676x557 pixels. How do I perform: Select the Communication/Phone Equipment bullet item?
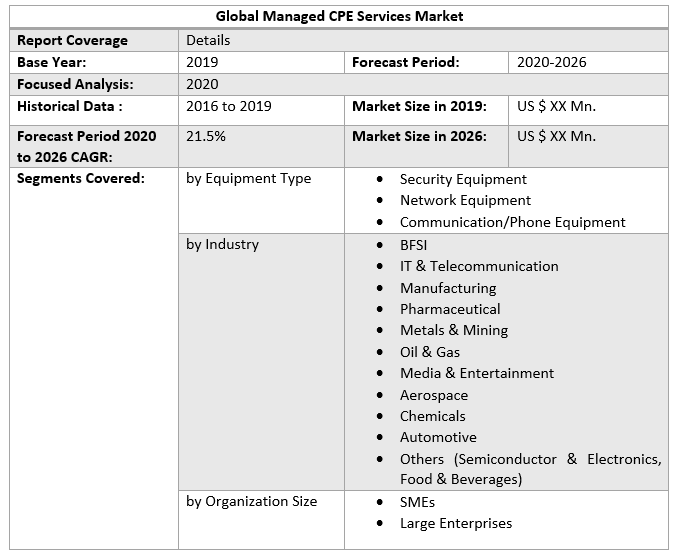tap(512, 222)
